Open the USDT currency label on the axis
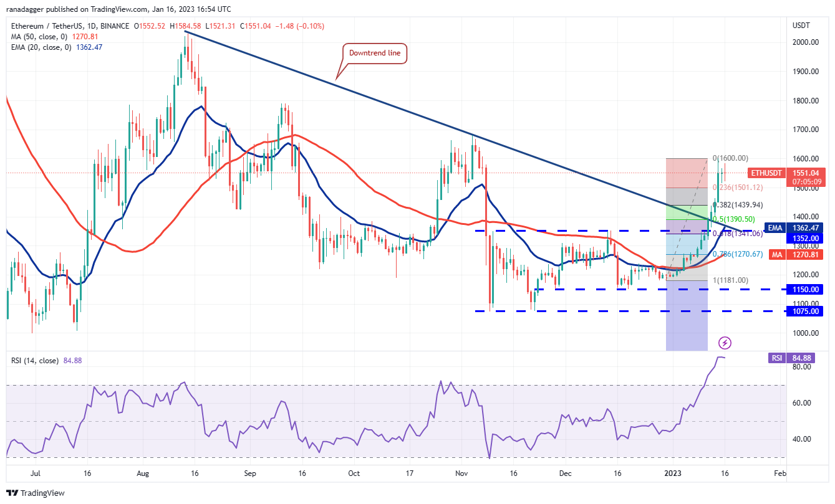 coord(801,26)
